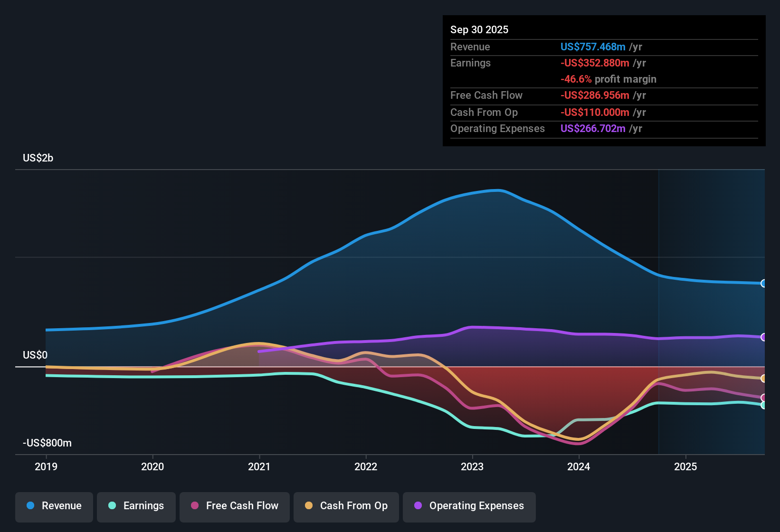780x532 pixels.
Task: Click the -46.6% profit margin text
Action: point(577,79)
